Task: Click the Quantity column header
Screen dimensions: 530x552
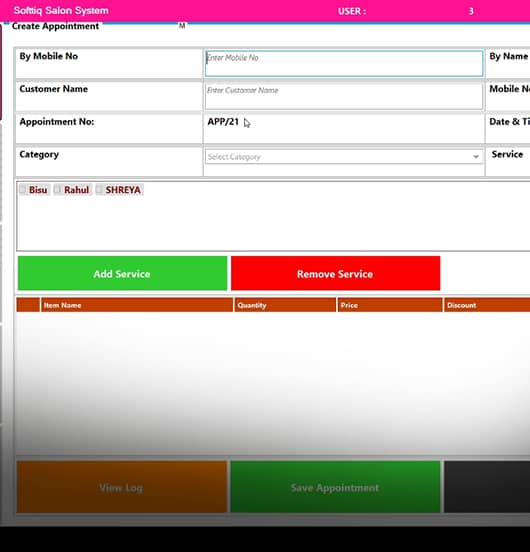Action: [x=285, y=305]
